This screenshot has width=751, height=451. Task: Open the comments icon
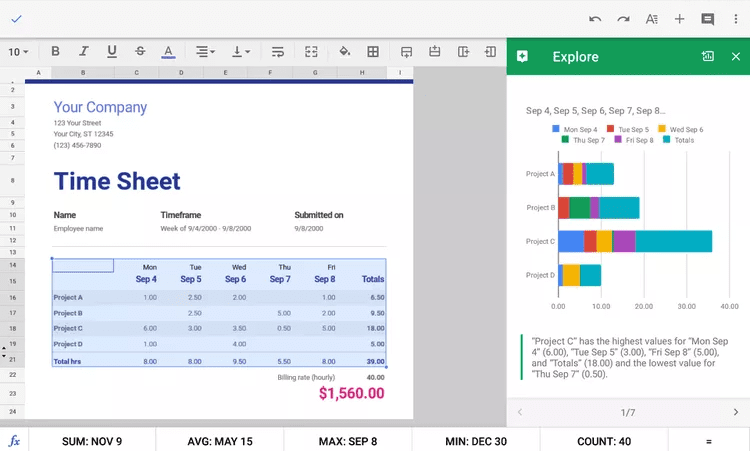(x=707, y=19)
